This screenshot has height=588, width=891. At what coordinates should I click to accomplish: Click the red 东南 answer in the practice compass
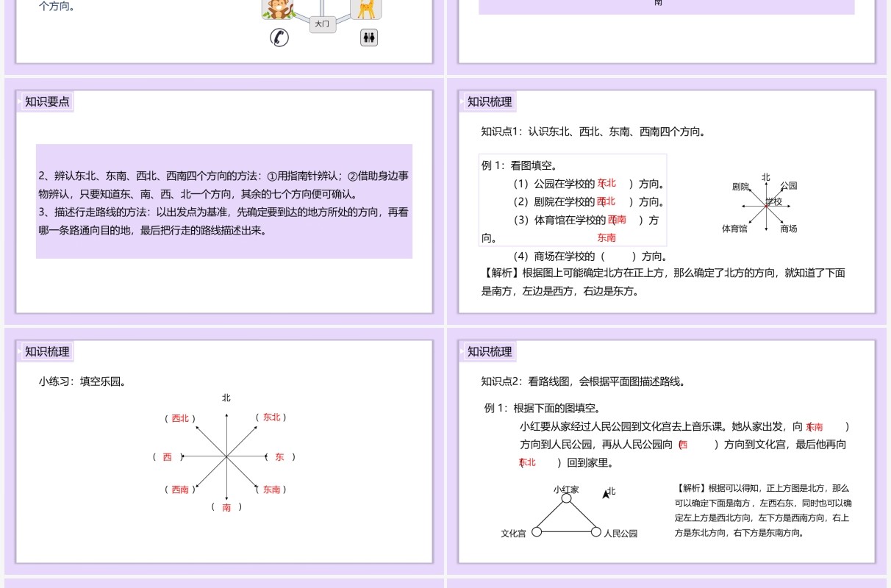[x=272, y=490]
